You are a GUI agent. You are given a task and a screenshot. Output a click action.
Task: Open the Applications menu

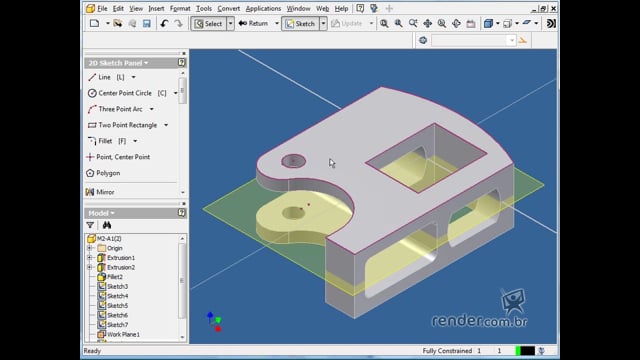pyautogui.click(x=263, y=9)
